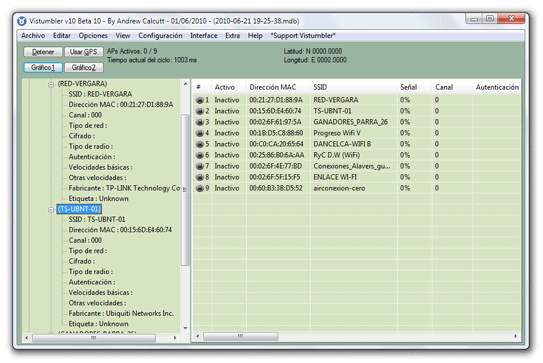
Task: Collapse the (TS-UBNT-01) tree node
Action: (51, 210)
